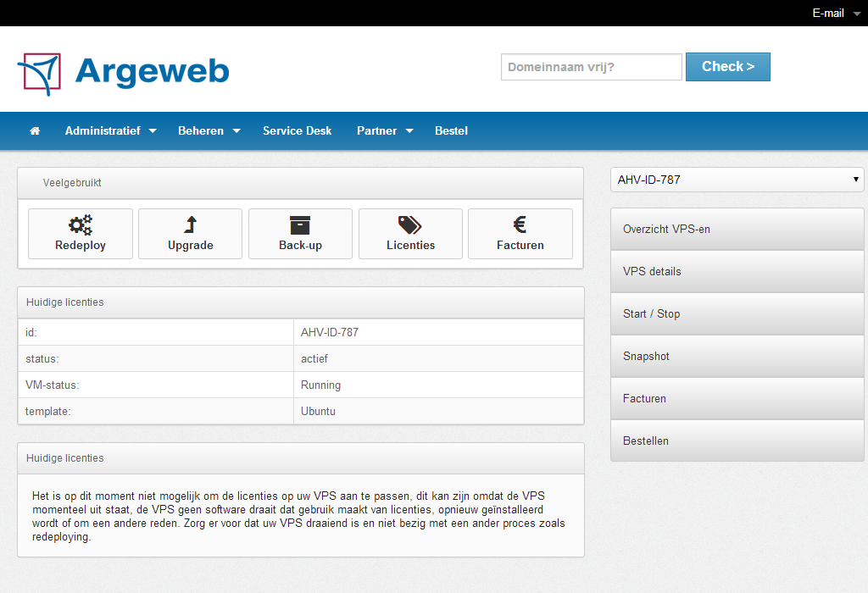The image size is (868, 593).
Task: Open the AHV-ID-787 VPS selector
Action: click(x=737, y=180)
